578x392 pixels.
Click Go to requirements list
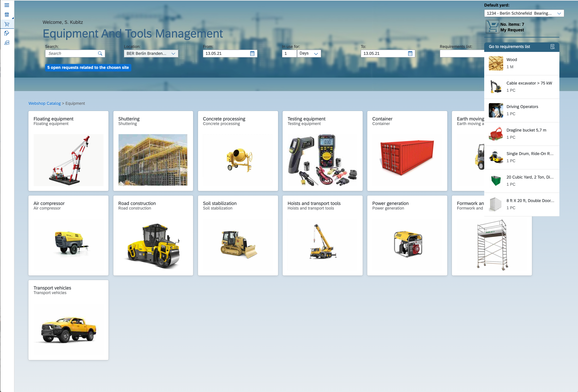tap(509, 47)
